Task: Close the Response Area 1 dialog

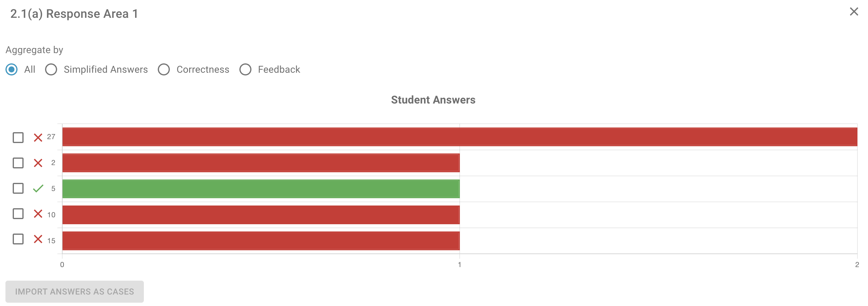Action: click(x=853, y=12)
